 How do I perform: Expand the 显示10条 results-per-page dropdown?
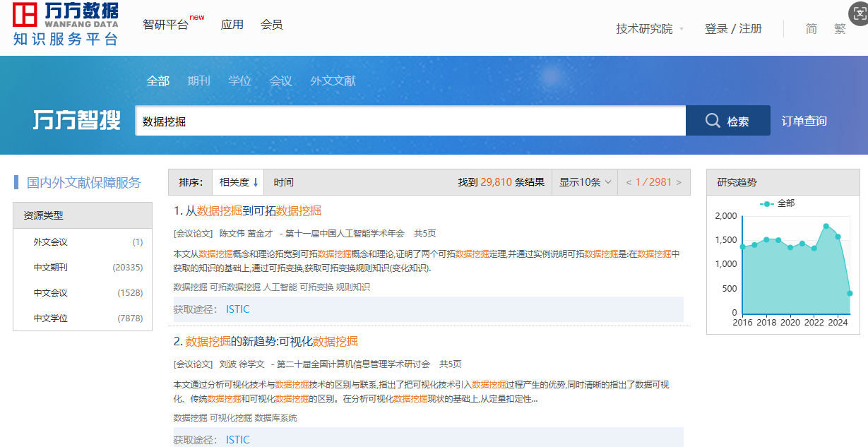click(x=584, y=182)
